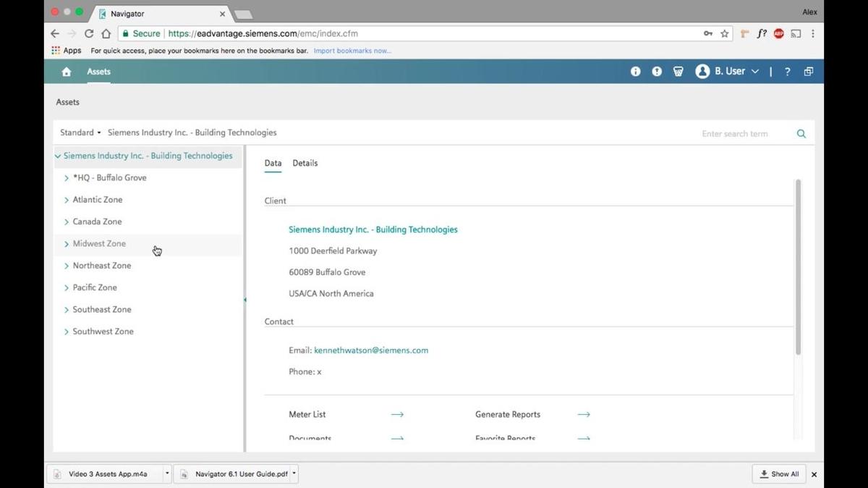Select Southeast Zone in the asset tree
The height and width of the screenshot is (488, 868).
(102, 309)
